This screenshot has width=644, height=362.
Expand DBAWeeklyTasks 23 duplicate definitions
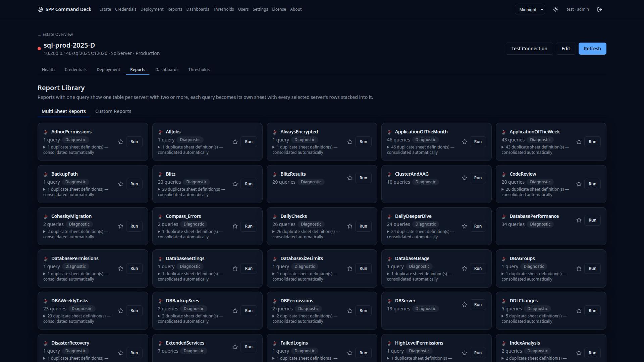tap(77, 319)
